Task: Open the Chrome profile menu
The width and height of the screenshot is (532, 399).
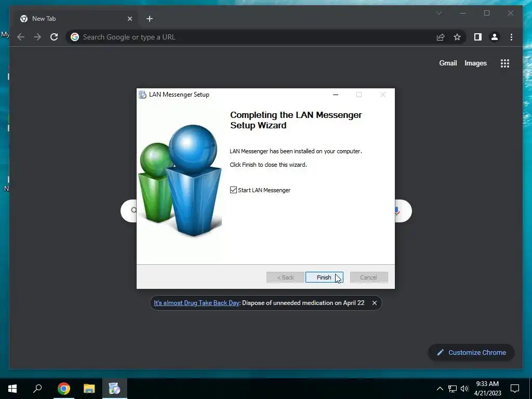Action: (495, 37)
